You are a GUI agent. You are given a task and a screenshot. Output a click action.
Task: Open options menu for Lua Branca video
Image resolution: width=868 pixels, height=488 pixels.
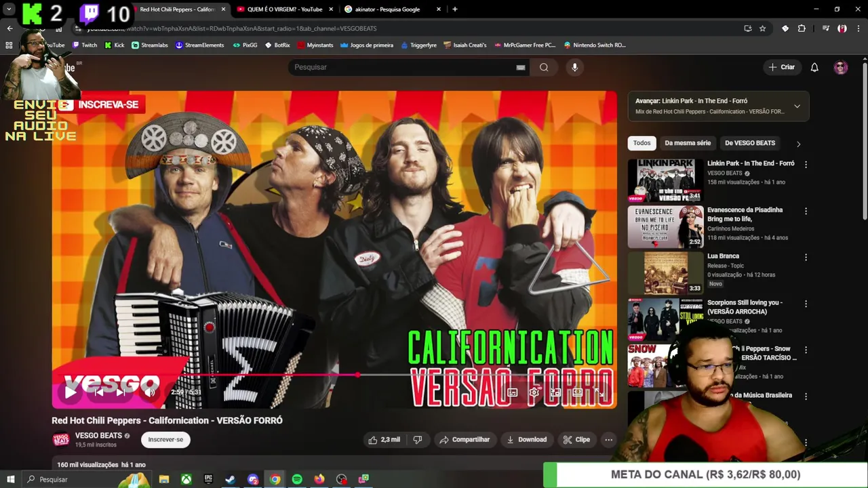pyautogui.click(x=806, y=258)
